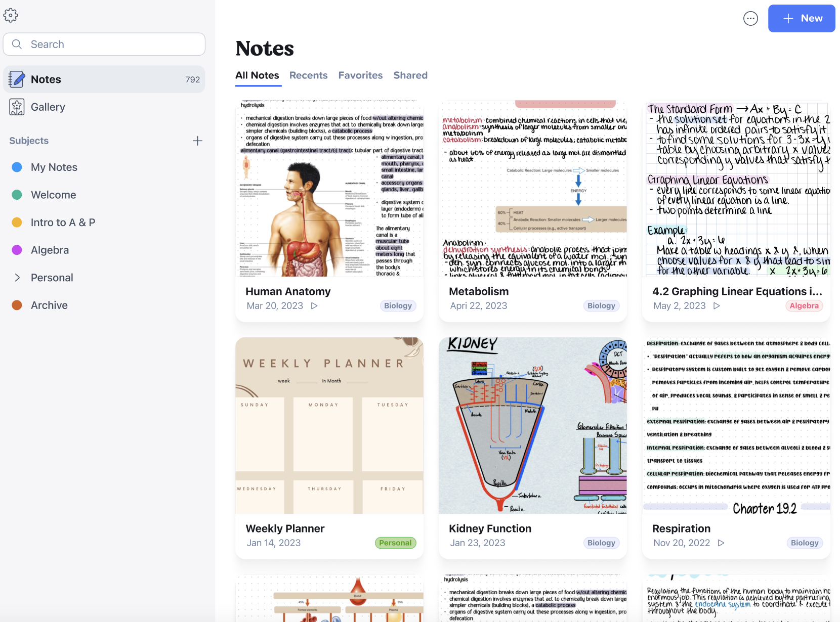Play audio recording on Human Anatomy note
Image resolution: width=840 pixels, height=622 pixels.
tap(315, 305)
